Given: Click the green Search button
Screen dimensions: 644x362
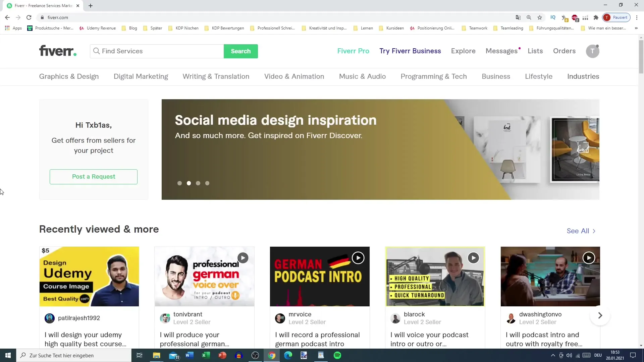Looking at the screenshot, I should pyautogui.click(x=241, y=51).
